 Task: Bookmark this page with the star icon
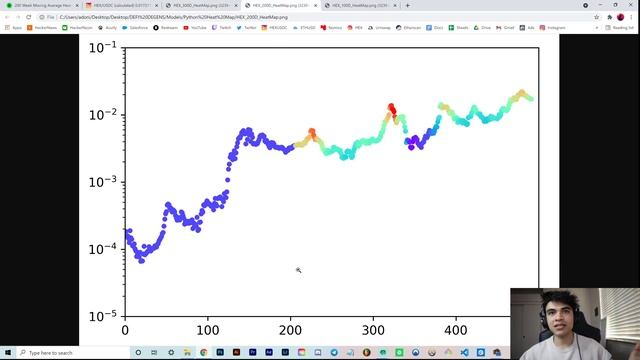tap(597, 17)
